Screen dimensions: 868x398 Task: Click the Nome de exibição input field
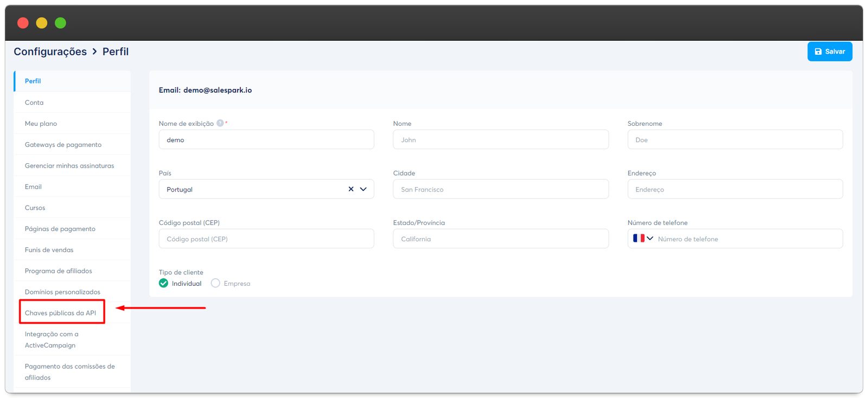point(266,140)
